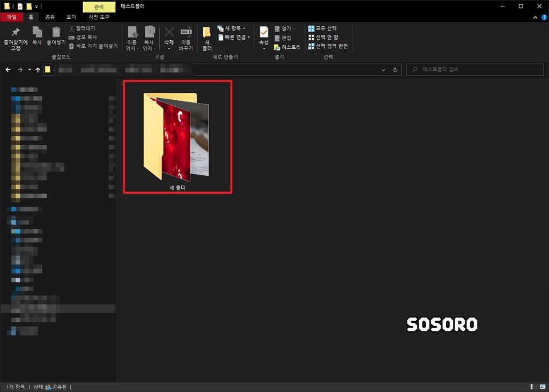Pin to Quick access (즐겨찾기에 고정)

16,39
